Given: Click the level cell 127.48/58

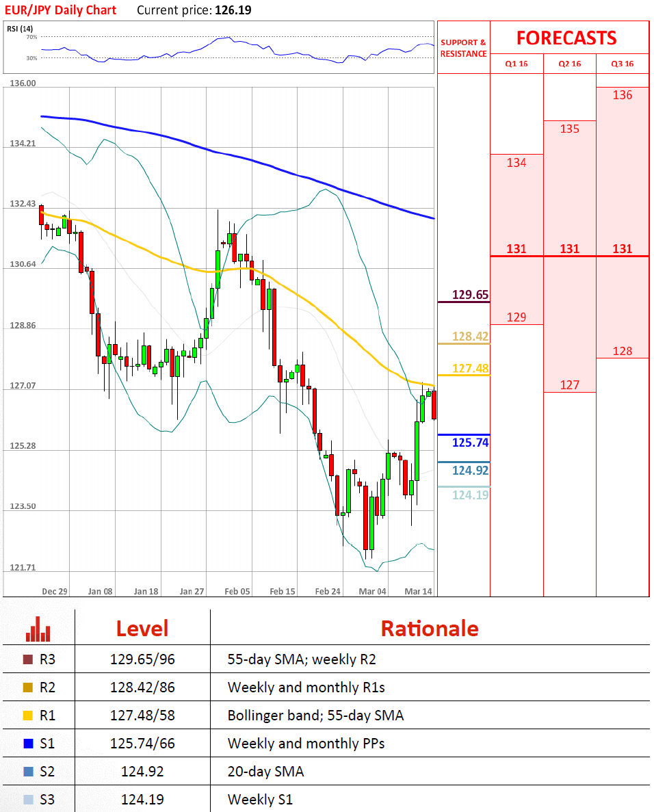Looking at the screenshot, I should (142, 715).
